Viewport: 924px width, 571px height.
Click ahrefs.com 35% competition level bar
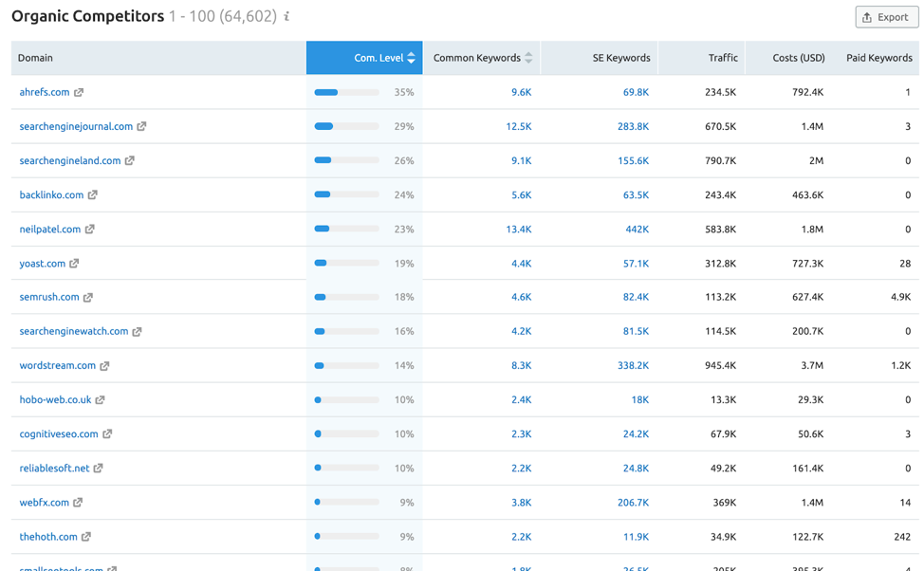tap(346, 93)
